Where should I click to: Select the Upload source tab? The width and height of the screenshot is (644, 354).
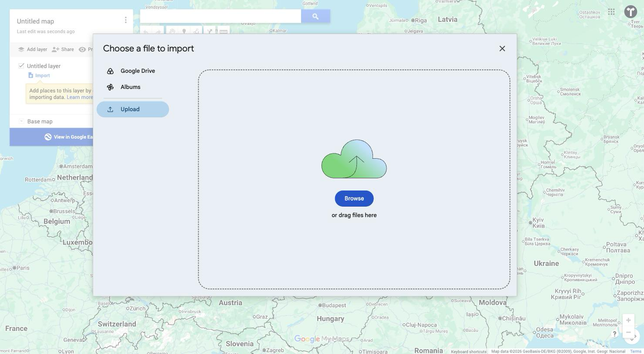click(132, 109)
